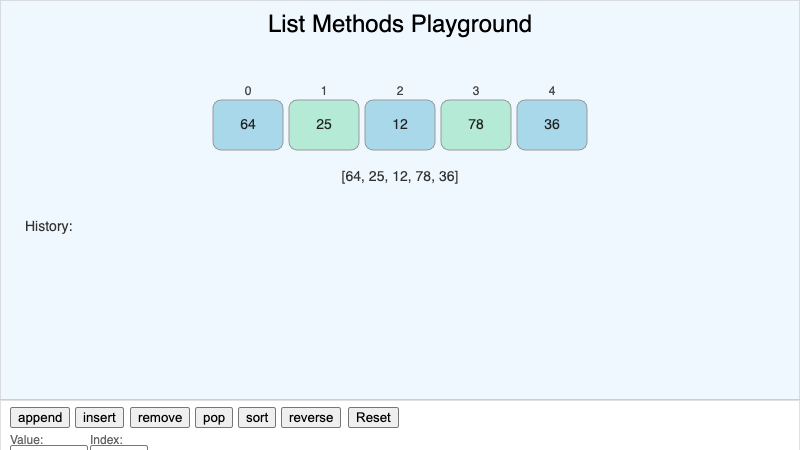Image resolution: width=800 pixels, height=450 pixels.
Task: Click the green cell with value 25
Action: pyautogui.click(x=324, y=125)
